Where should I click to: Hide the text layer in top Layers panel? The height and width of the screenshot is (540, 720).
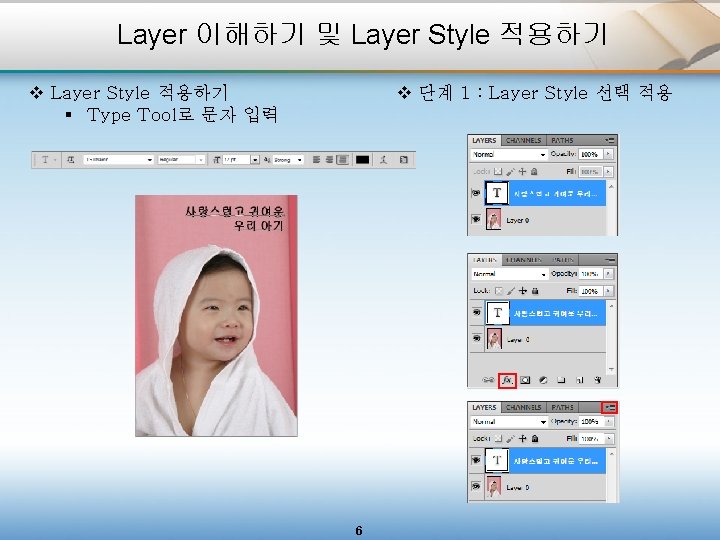(476, 193)
